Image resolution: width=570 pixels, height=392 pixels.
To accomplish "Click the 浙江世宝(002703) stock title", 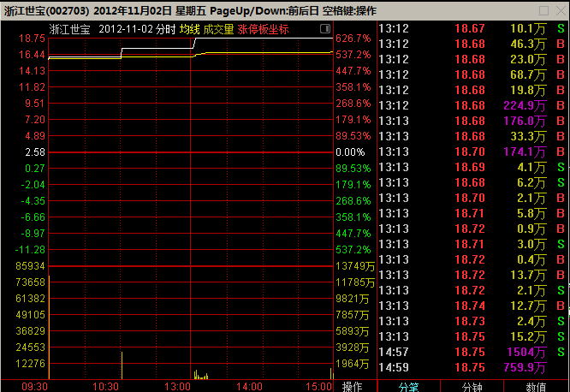I will (45, 12).
